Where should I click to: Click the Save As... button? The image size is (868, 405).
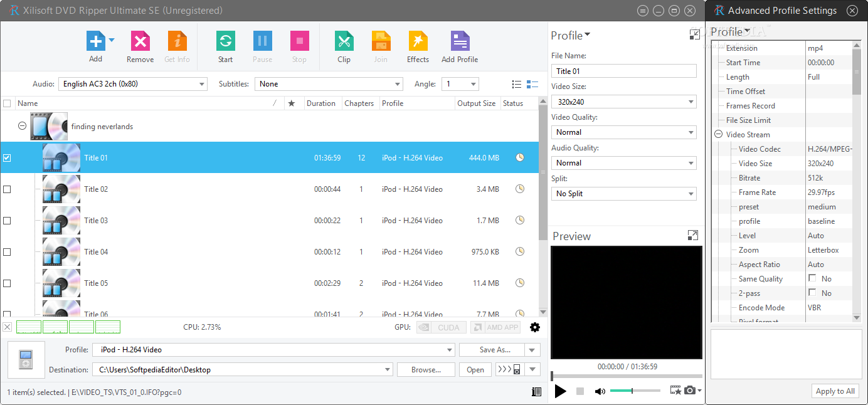(x=493, y=350)
